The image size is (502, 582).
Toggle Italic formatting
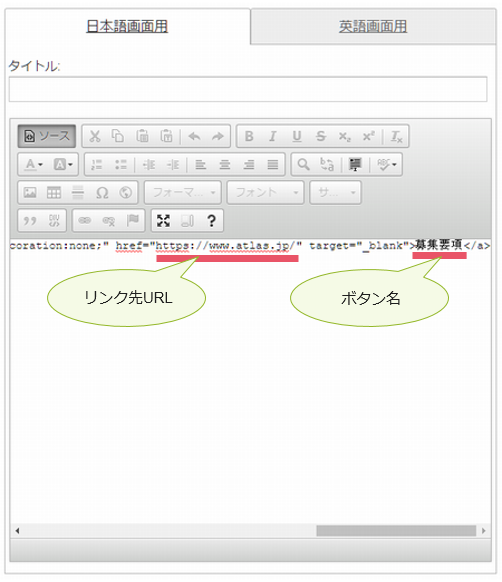point(273,136)
